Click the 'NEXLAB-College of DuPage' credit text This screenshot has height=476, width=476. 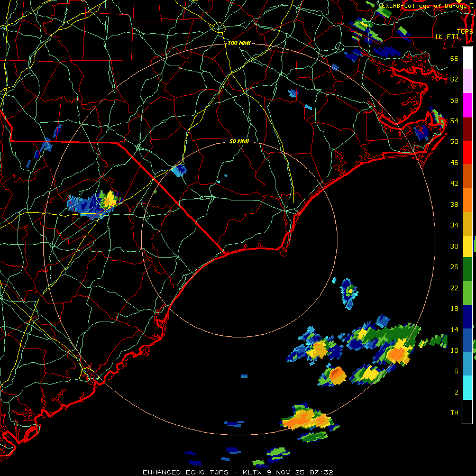[423, 6]
